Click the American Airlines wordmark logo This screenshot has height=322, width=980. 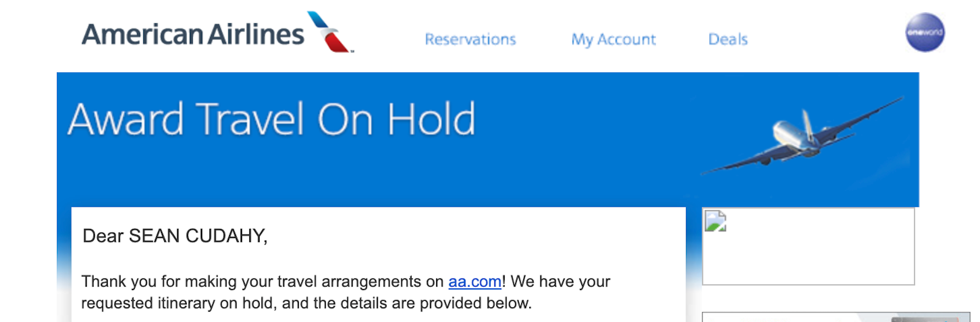click(x=192, y=34)
